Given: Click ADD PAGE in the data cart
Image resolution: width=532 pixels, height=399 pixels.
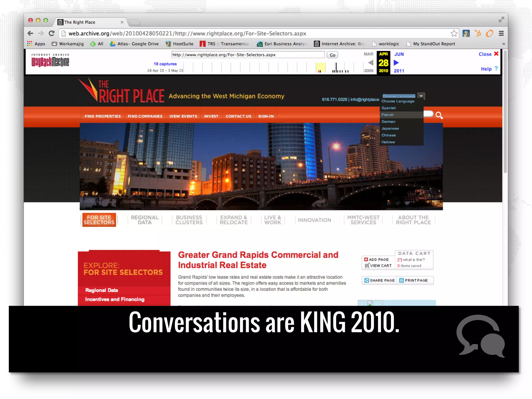Looking at the screenshot, I should [x=376, y=260].
